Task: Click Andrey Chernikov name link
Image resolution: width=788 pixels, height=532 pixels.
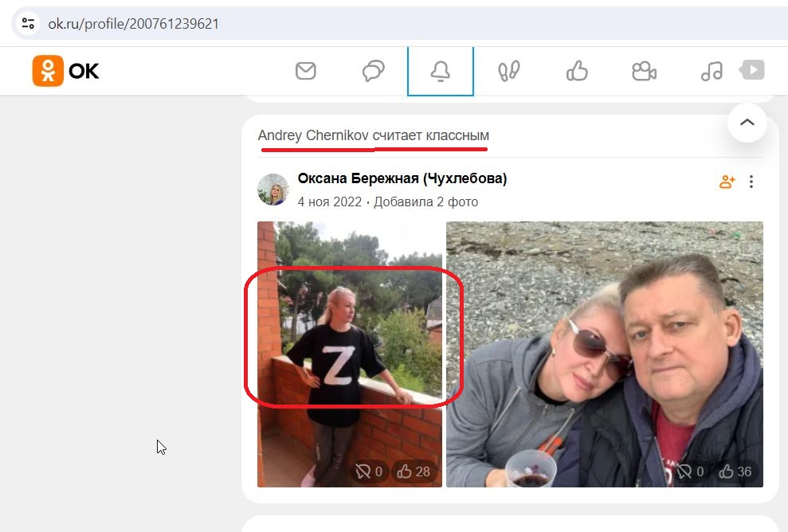Action: pos(313,135)
